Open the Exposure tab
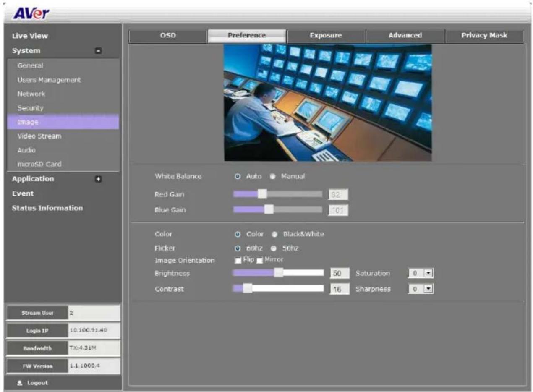The height and width of the screenshot is (392, 533). [x=326, y=36]
